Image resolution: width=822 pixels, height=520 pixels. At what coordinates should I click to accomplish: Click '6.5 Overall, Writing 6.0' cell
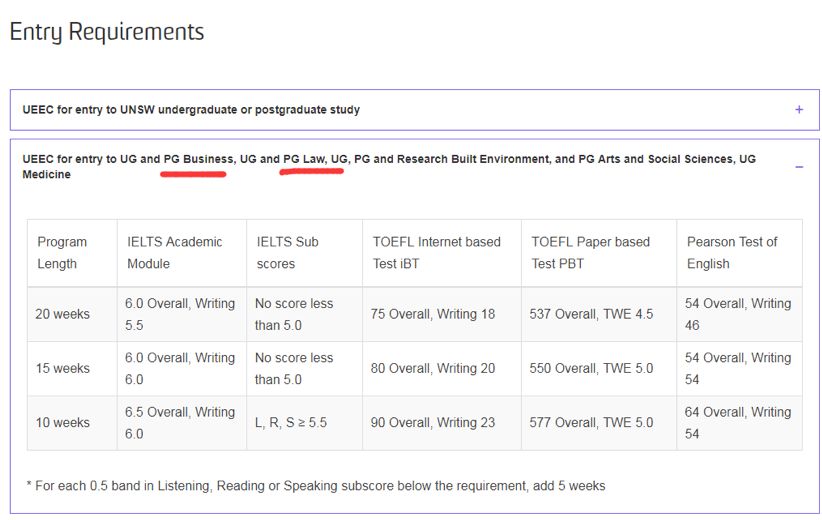tap(182, 423)
